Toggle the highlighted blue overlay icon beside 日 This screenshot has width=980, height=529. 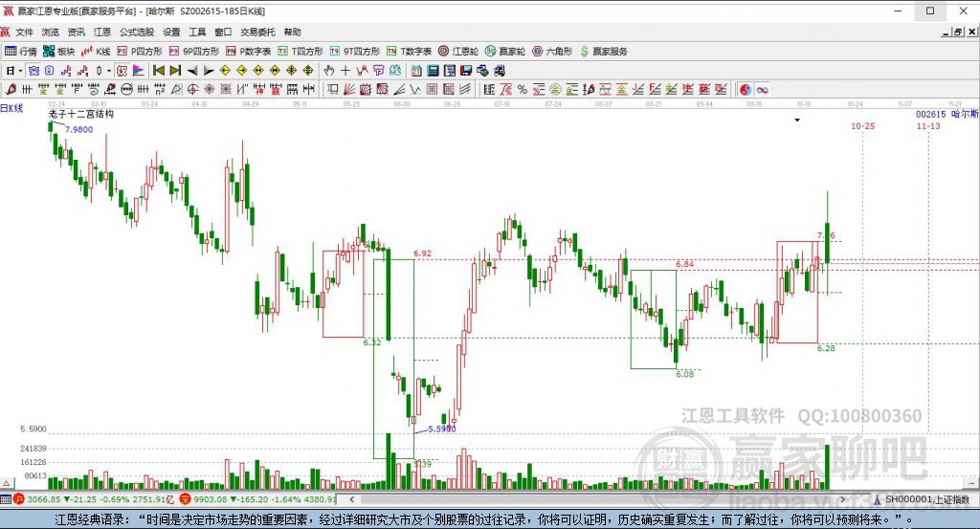point(33,71)
